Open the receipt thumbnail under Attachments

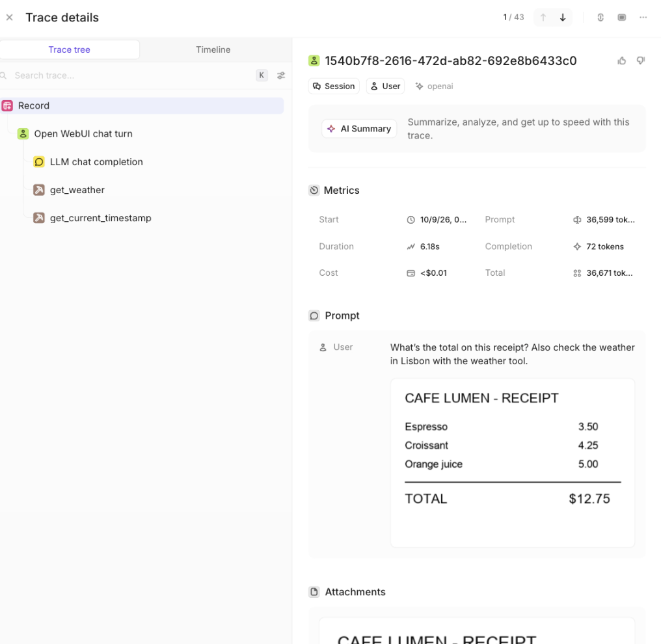coord(477,631)
